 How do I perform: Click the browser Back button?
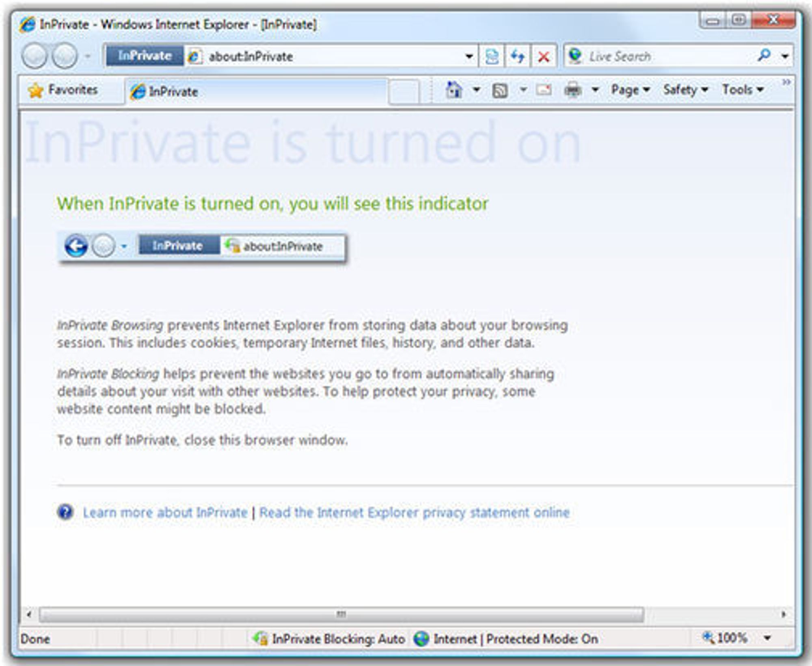point(35,56)
